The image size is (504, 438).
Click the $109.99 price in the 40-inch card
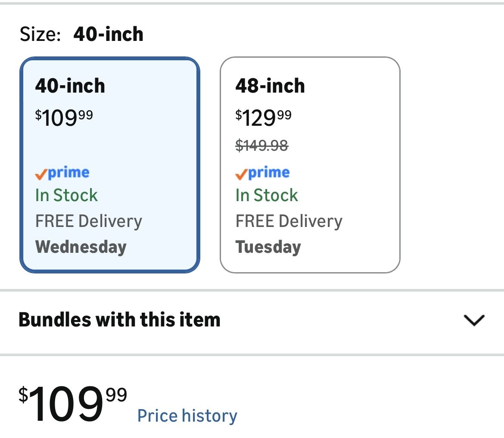tap(64, 118)
